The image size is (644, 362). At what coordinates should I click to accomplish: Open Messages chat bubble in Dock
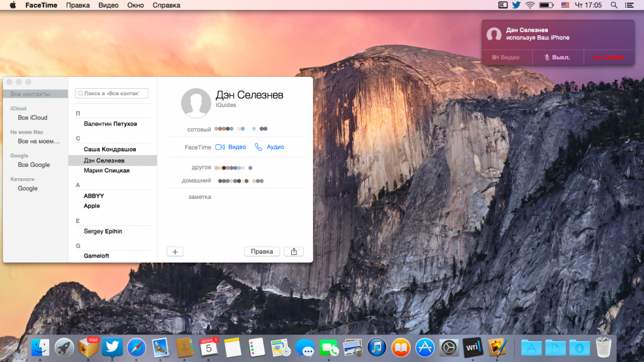pos(305,348)
